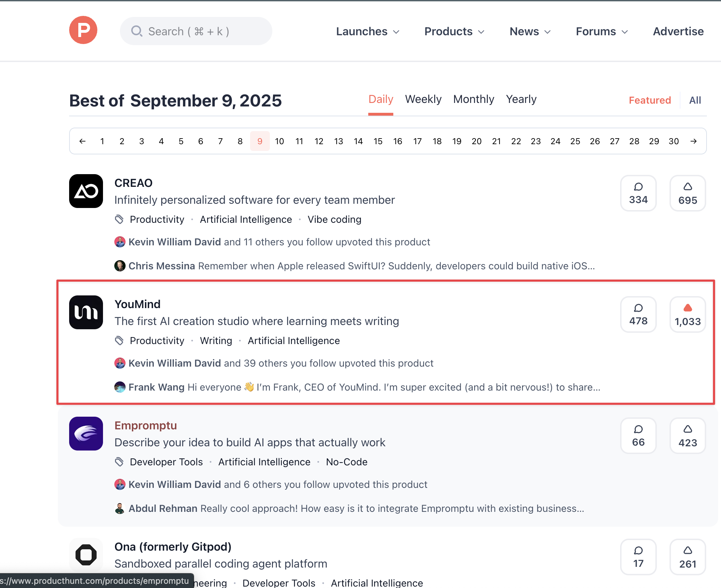Viewport: 721px width, 588px height.
Task: Open the Advertise link
Action: pyautogui.click(x=678, y=31)
